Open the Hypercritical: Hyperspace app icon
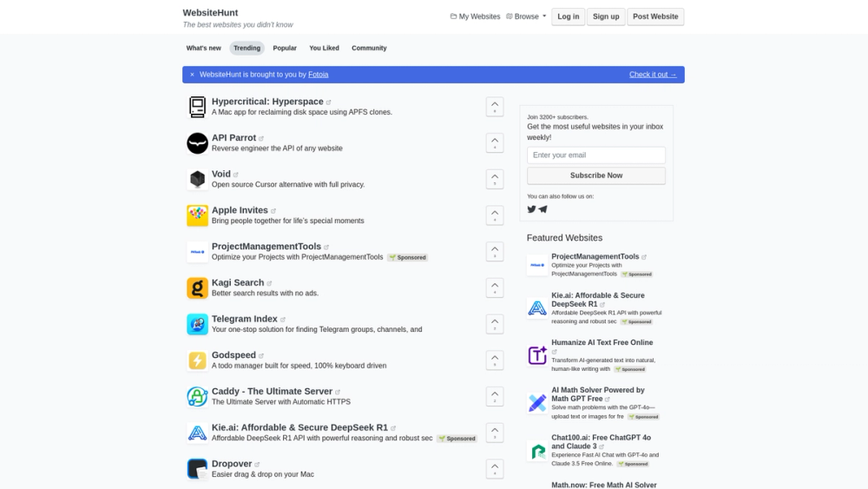The image size is (868, 489). click(197, 107)
